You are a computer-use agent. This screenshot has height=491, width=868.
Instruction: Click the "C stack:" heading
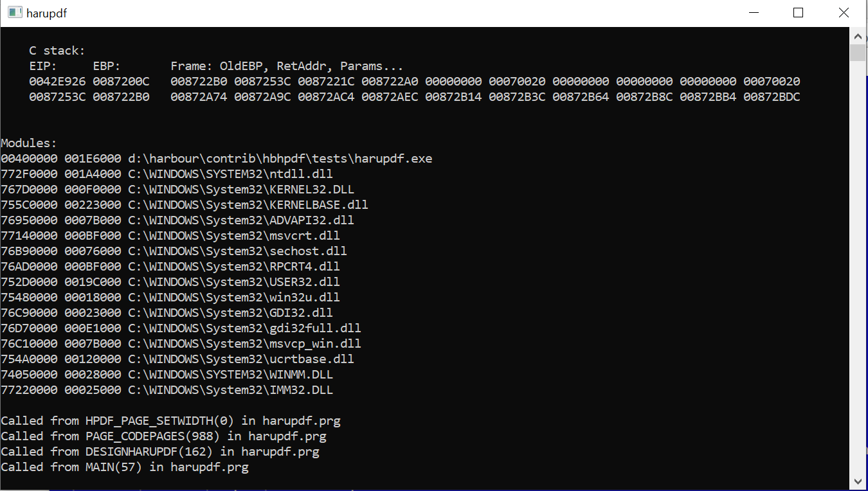pyautogui.click(x=57, y=51)
